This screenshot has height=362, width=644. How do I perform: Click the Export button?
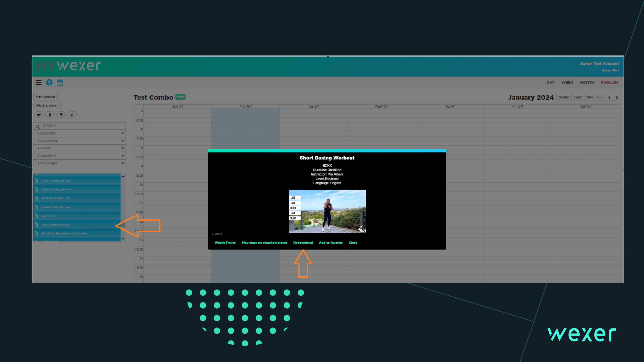tap(578, 97)
